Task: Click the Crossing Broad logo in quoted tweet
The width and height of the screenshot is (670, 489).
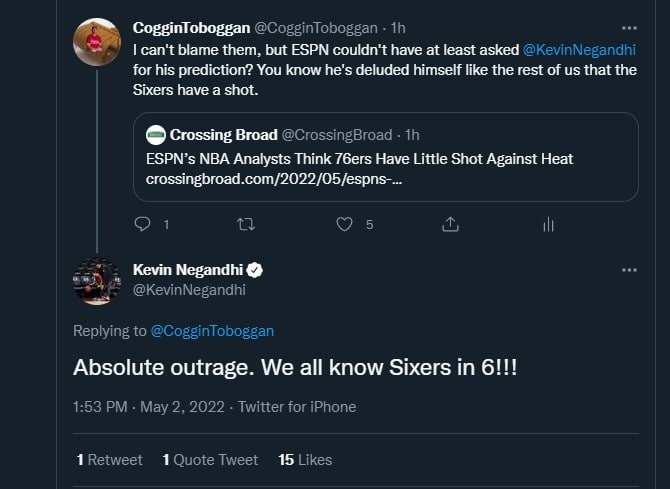Action: [156, 135]
